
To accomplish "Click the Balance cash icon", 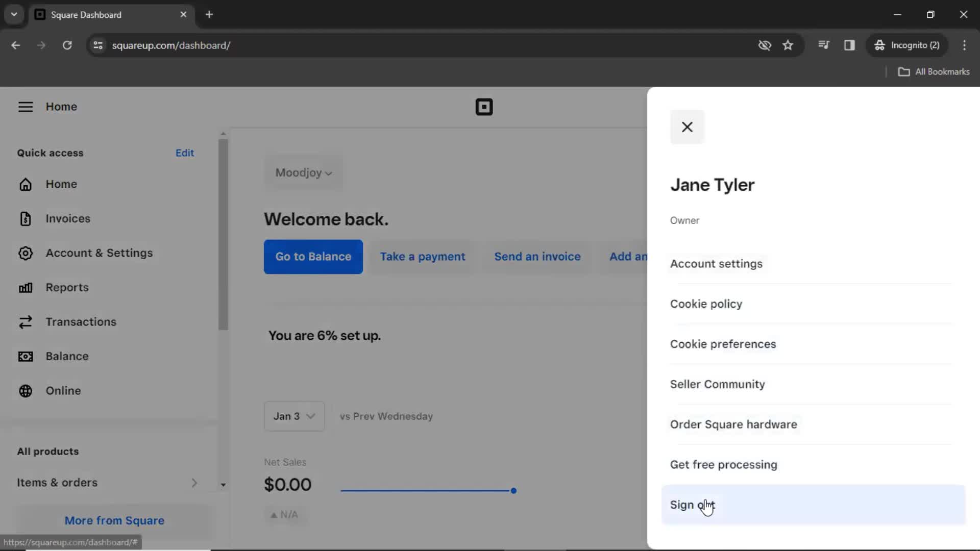I will pyautogui.click(x=26, y=357).
